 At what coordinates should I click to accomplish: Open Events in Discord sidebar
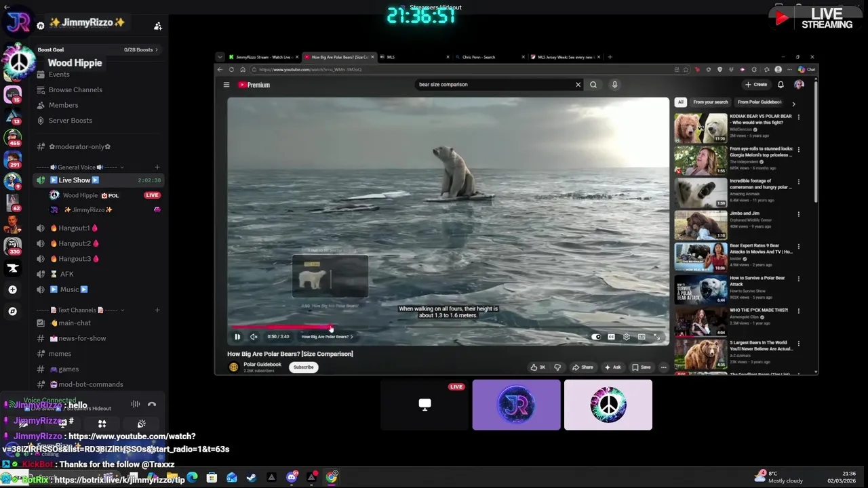tap(59, 75)
